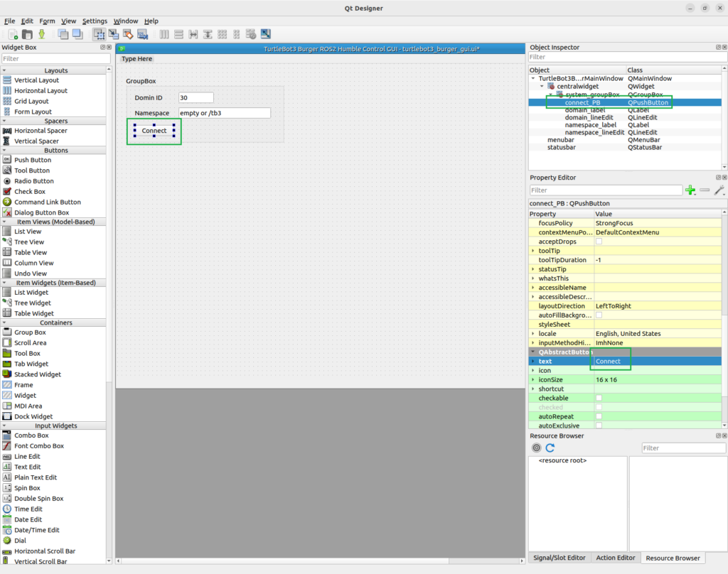Expand the toolTip property
This screenshot has width=728, height=574.
tap(533, 251)
